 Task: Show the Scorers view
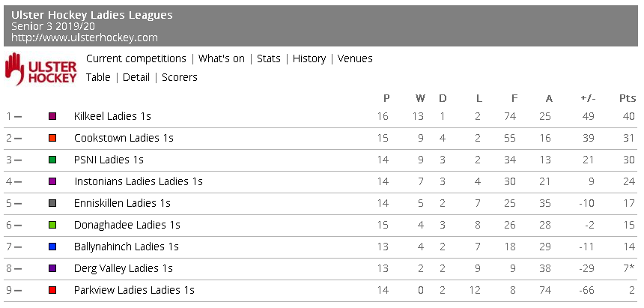point(180,77)
